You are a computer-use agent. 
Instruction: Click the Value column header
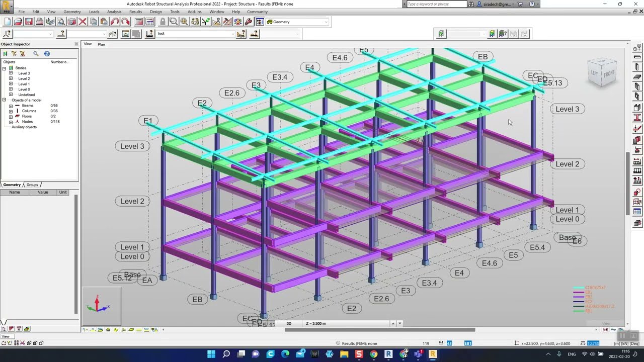coord(43,192)
